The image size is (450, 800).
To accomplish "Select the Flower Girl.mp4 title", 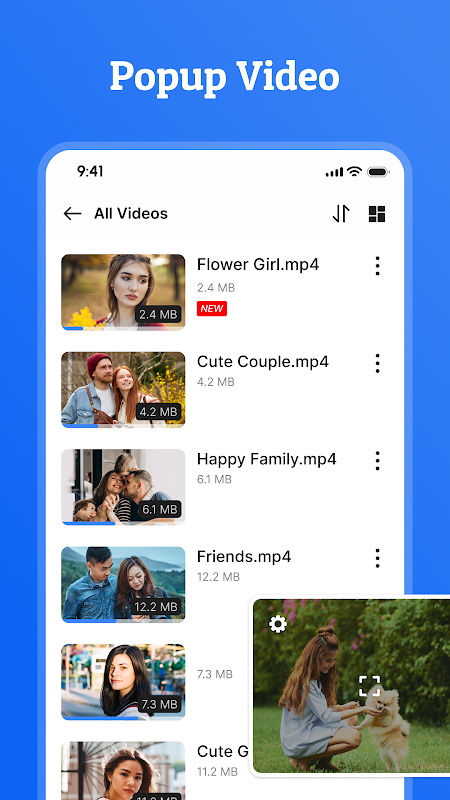I will click(258, 265).
